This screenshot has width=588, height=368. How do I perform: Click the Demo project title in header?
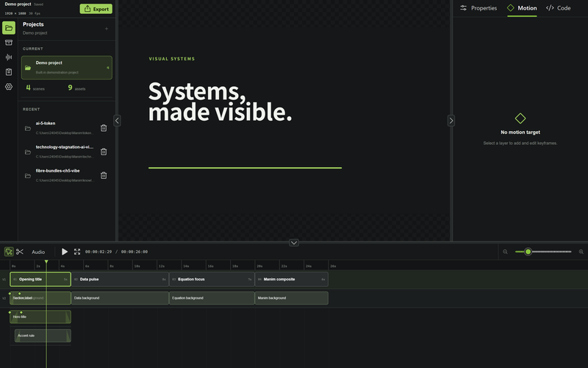click(x=18, y=4)
